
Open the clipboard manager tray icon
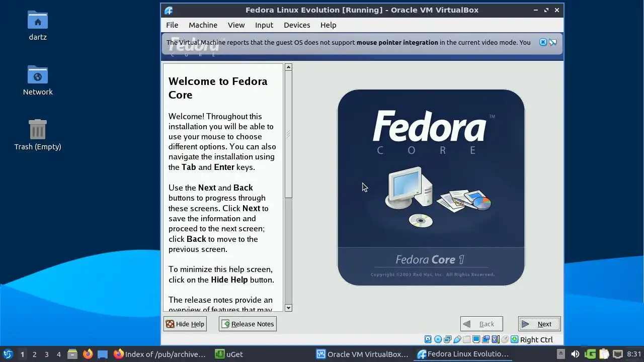[604, 354]
